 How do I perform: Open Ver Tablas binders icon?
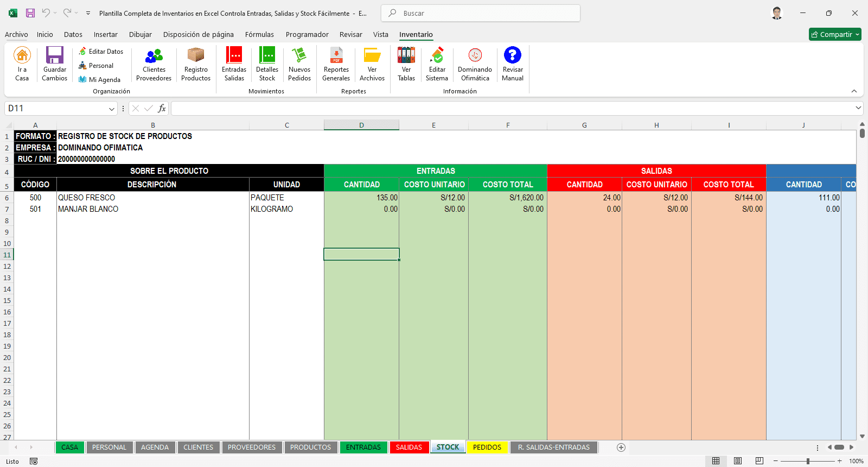pos(406,55)
